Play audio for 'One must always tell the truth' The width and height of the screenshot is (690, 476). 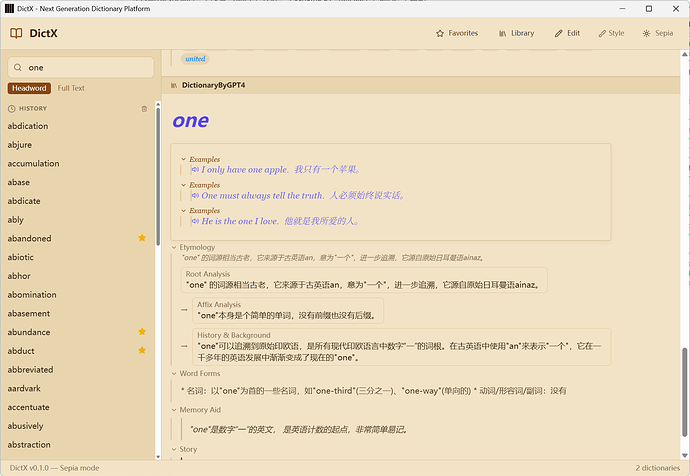click(195, 196)
